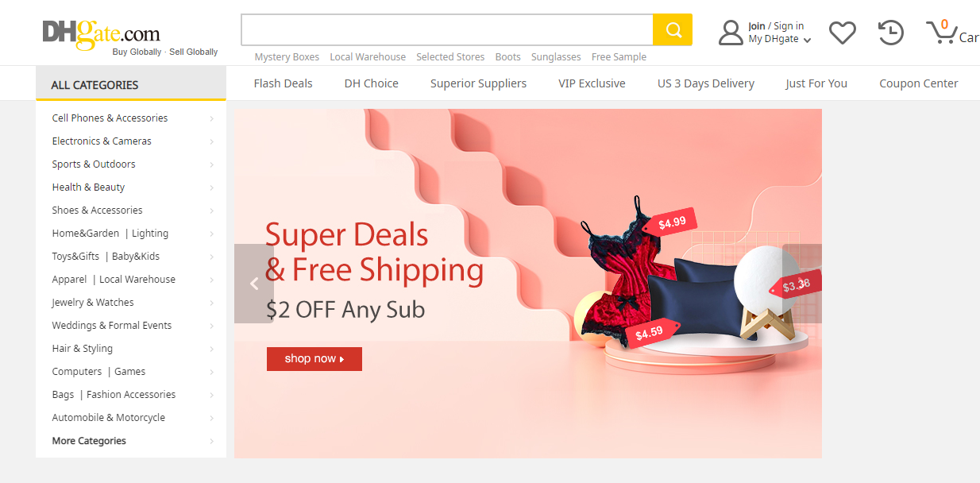Advance banner with right arrow
The height and width of the screenshot is (483, 980).
click(x=802, y=284)
